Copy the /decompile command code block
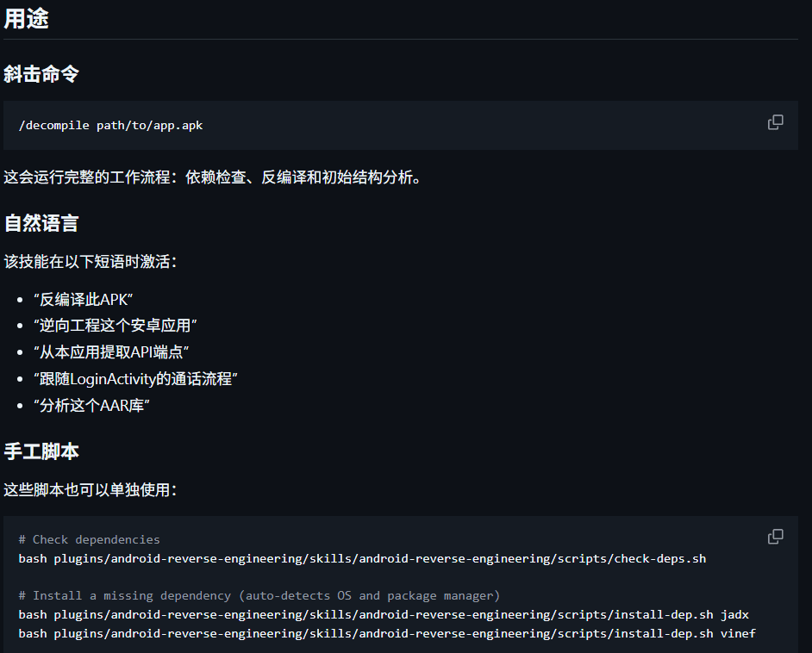 (x=775, y=122)
